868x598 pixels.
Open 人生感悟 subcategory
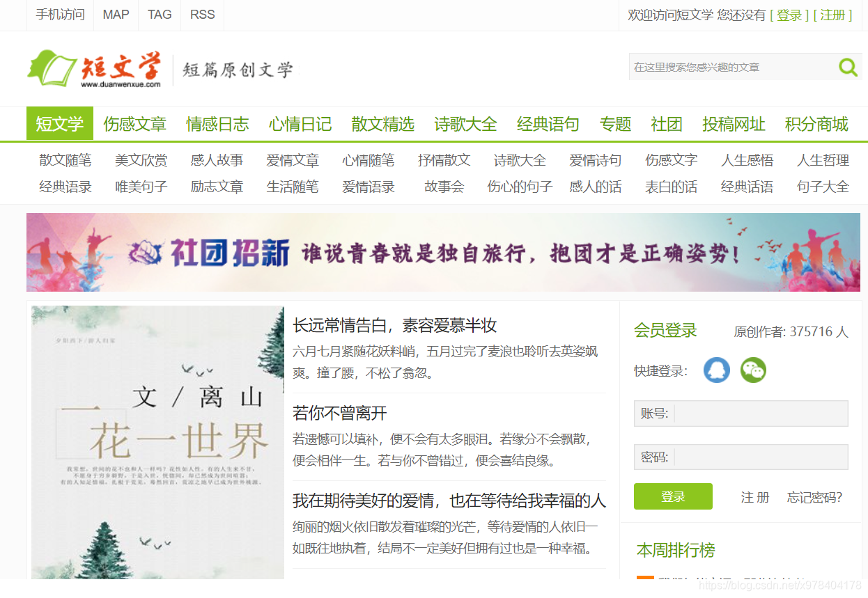pos(747,160)
